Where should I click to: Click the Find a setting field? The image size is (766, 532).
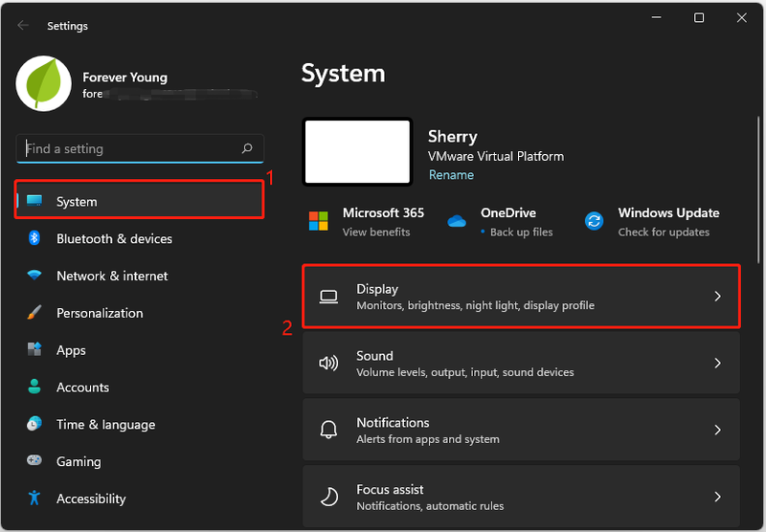[x=140, y=148]
